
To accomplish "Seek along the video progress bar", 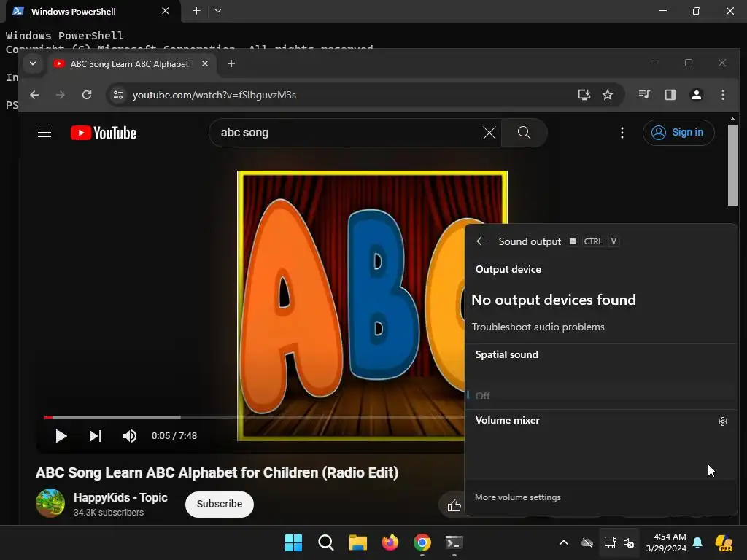I will coord(254,417).
